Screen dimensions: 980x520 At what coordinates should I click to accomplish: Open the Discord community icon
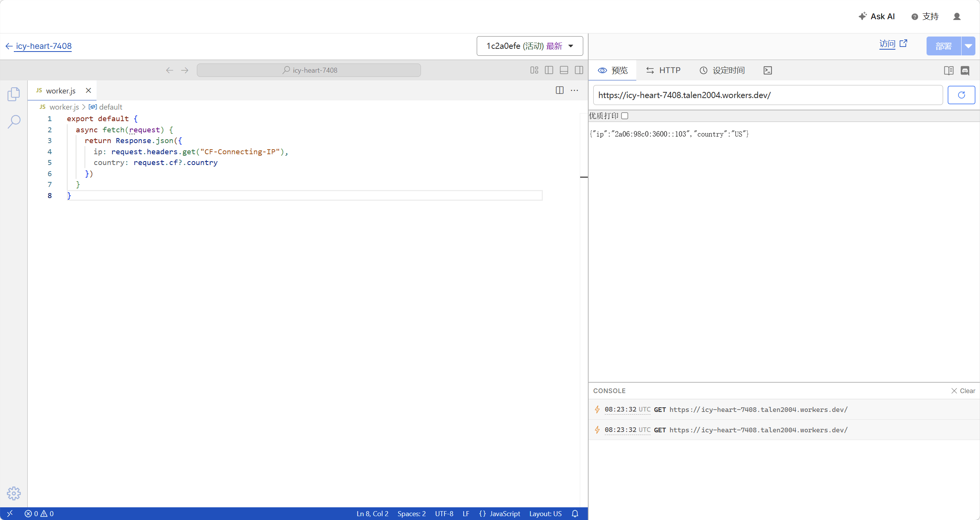(x=965, y=70)
